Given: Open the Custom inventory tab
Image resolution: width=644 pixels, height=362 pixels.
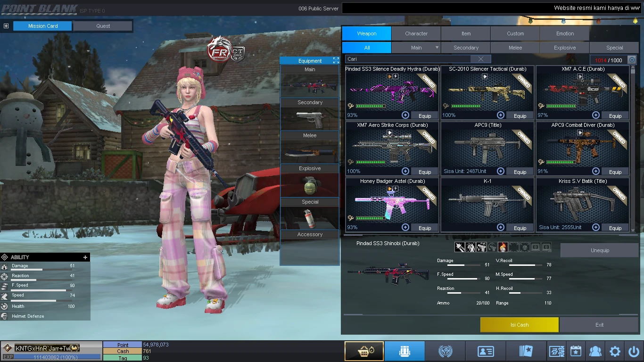Looking at the screenshot, I should pyautogui.click(x=515, y=33).
